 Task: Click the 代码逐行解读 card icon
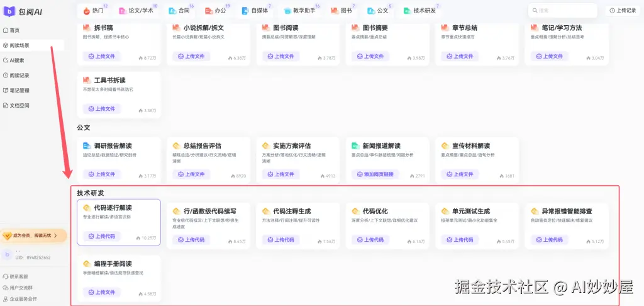(87, 208)
